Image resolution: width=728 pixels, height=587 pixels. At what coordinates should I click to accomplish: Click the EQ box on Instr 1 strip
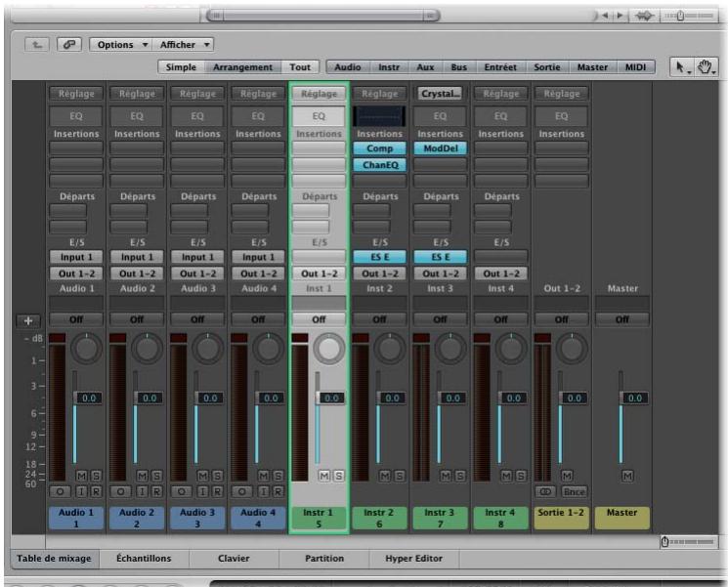click(319, 116)
